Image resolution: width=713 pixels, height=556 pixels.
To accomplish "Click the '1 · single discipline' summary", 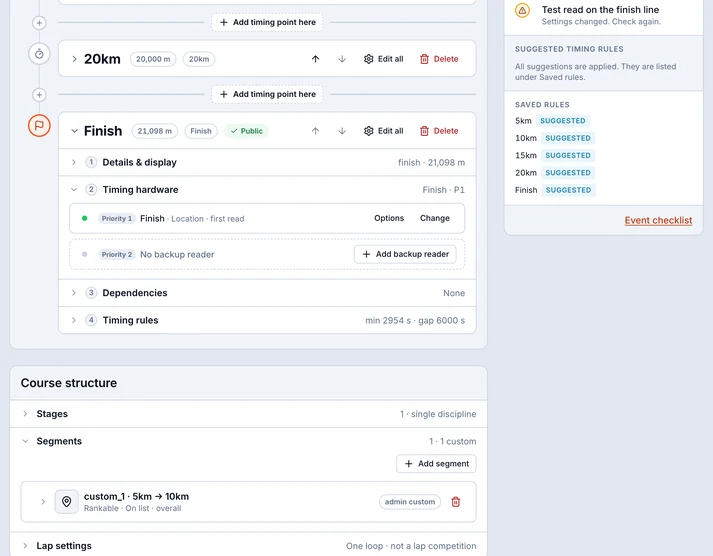I will coord(438,414).
